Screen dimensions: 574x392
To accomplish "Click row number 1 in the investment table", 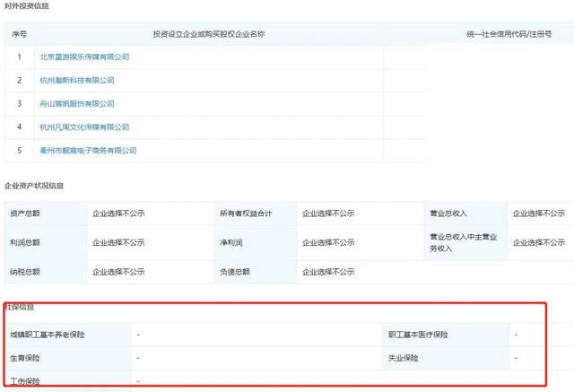I will click(x=20, y=57).
